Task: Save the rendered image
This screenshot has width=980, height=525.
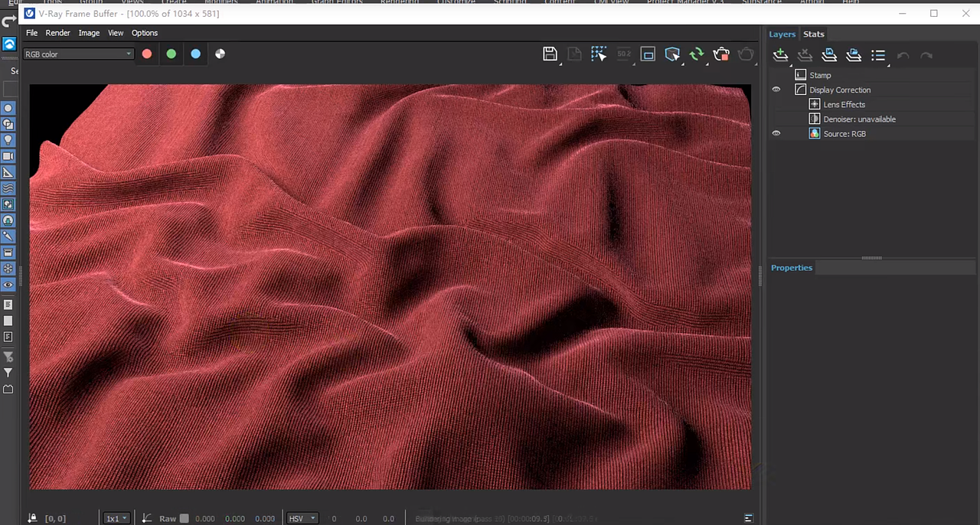Action: click(550, 54)
